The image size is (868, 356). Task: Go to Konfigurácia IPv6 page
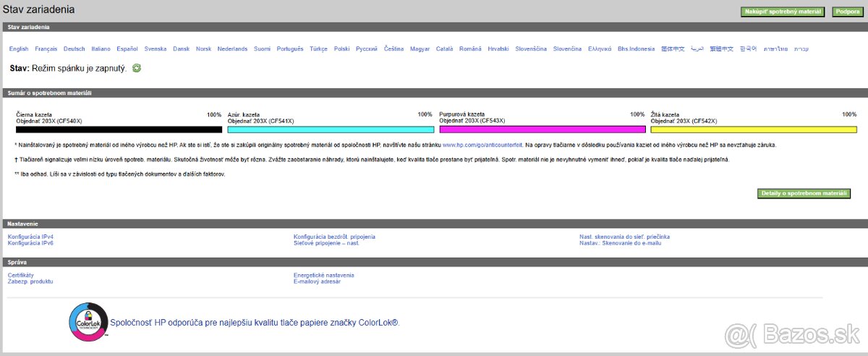tap(30, 243)
